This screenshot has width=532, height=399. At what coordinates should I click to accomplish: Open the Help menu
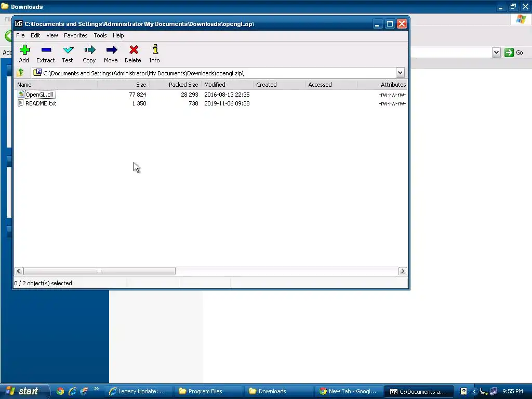[118, 35]
